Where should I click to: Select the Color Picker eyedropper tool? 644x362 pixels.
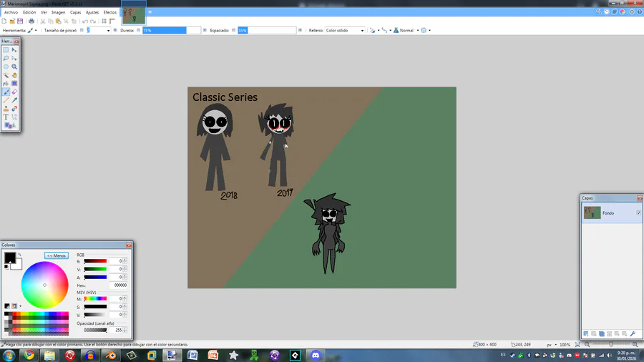tap(14, 100)
